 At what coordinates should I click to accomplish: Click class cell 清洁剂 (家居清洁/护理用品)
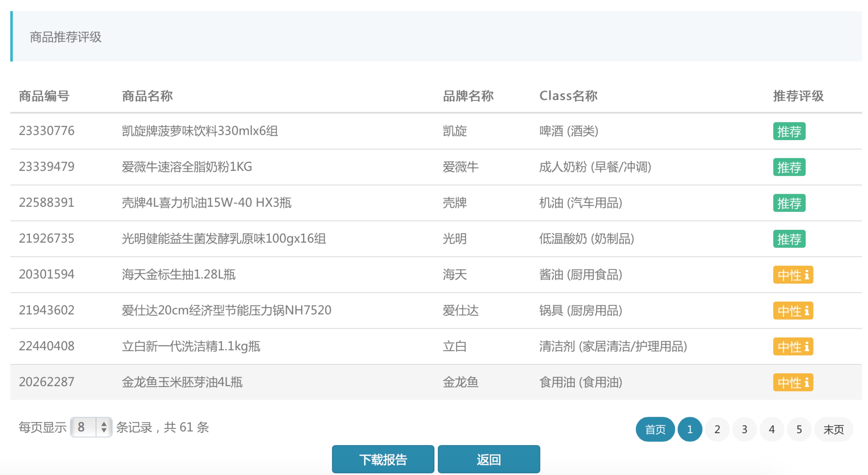(x=613, y=346)
